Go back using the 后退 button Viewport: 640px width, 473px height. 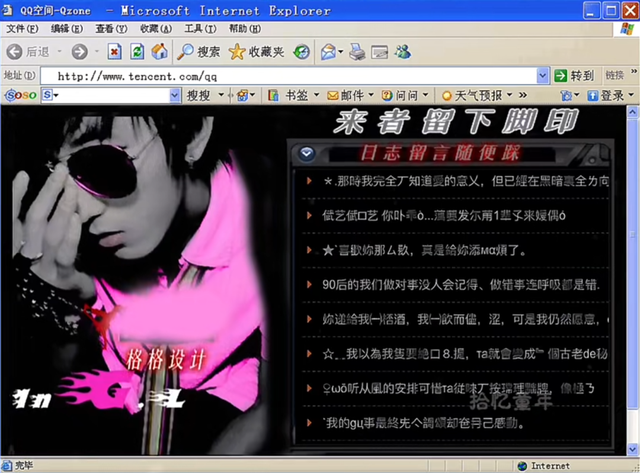point(28,52)
